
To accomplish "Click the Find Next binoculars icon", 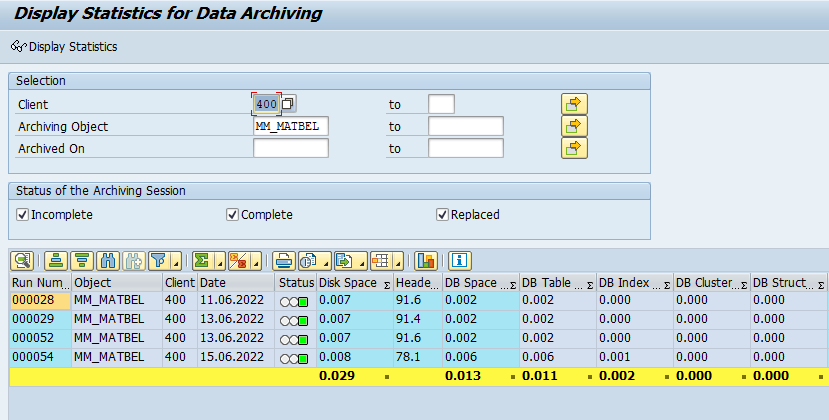I will pos(134,261).
